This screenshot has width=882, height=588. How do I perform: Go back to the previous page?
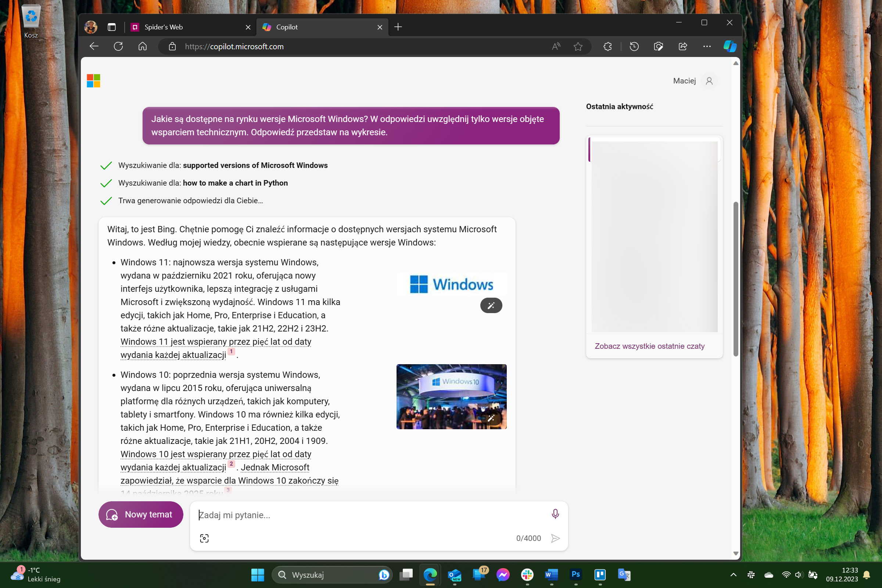pyautogui.click(x=94, y=47)
